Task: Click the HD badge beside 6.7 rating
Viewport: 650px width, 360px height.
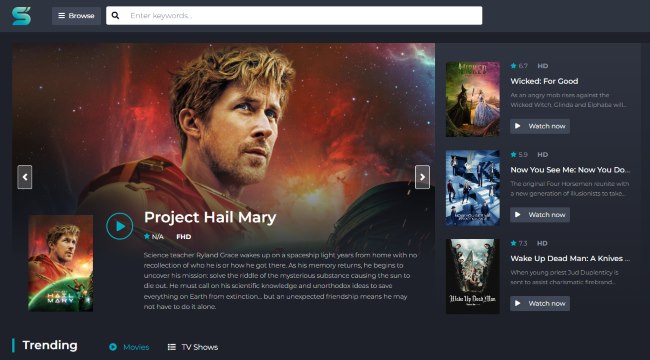Action: tap(543, 66)
